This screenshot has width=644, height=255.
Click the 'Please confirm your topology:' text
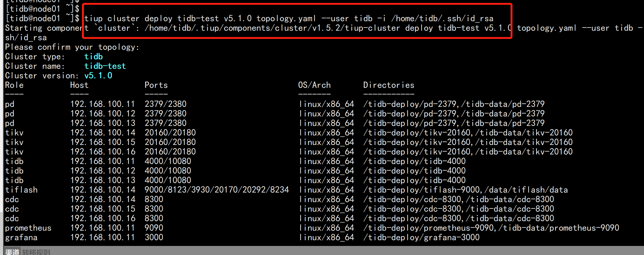point(72,47)
